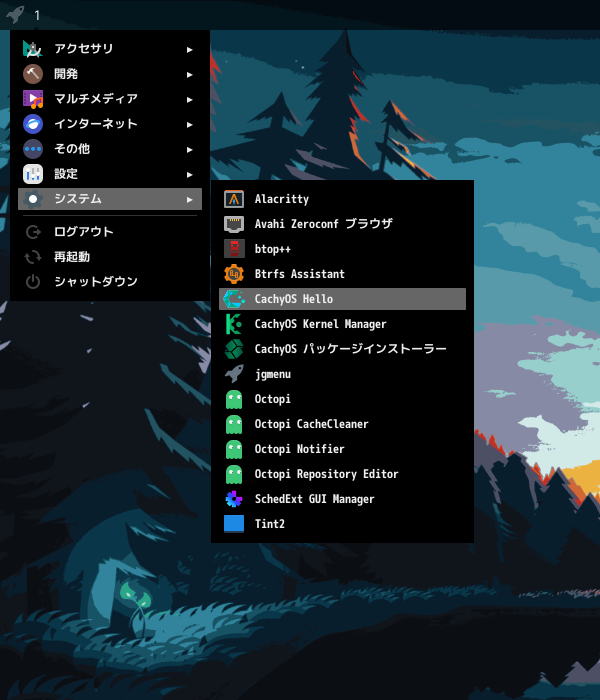This screenshot has width=600, height=700.
Task: Click the その他 three-dots icon
Action: click(33, 149)
